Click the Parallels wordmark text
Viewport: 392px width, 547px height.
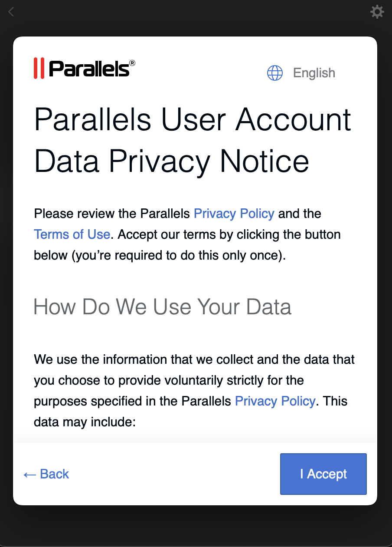pyautogui.click(x=89, y=69)
